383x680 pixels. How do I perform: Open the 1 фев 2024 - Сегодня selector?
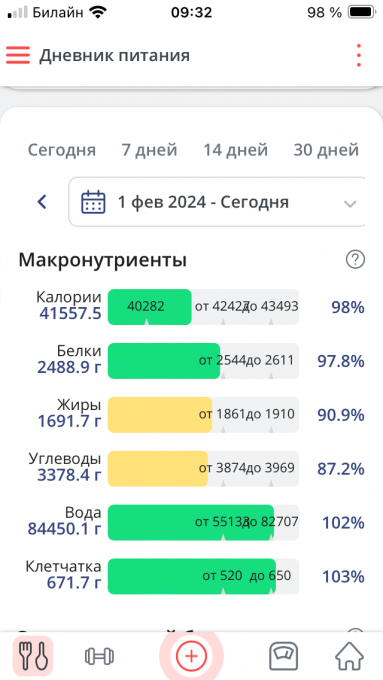(217, 202)
